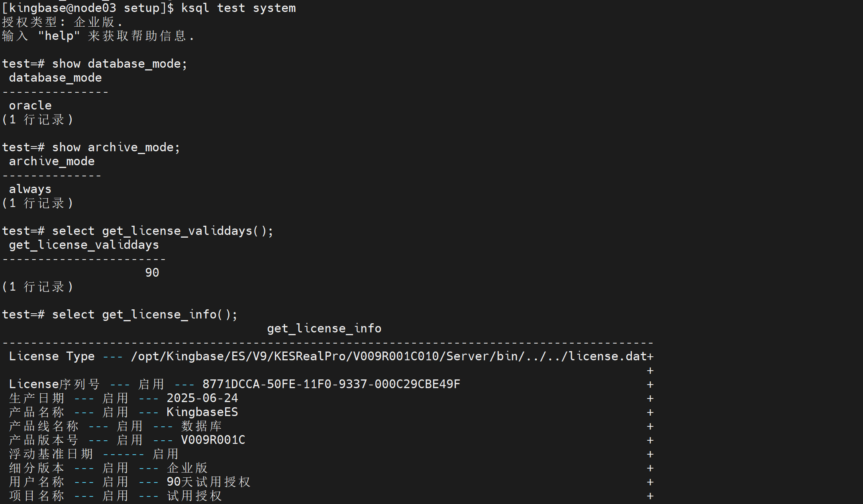Click the license.dat file path

pyautogui.click(x=388, y=356)
